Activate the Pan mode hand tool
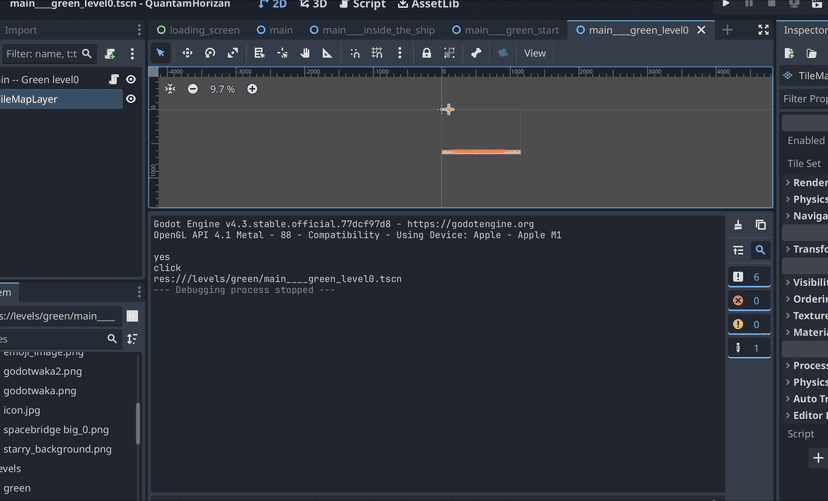 305,53
